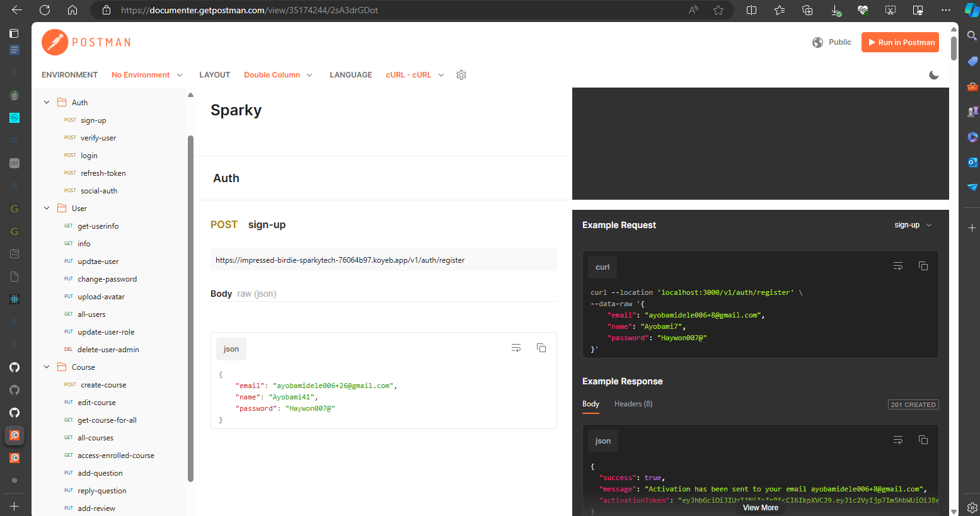Viewport: 980px width, 516px height.
Task: Open refresh-token request in sidebar
Action: point(103,173)
